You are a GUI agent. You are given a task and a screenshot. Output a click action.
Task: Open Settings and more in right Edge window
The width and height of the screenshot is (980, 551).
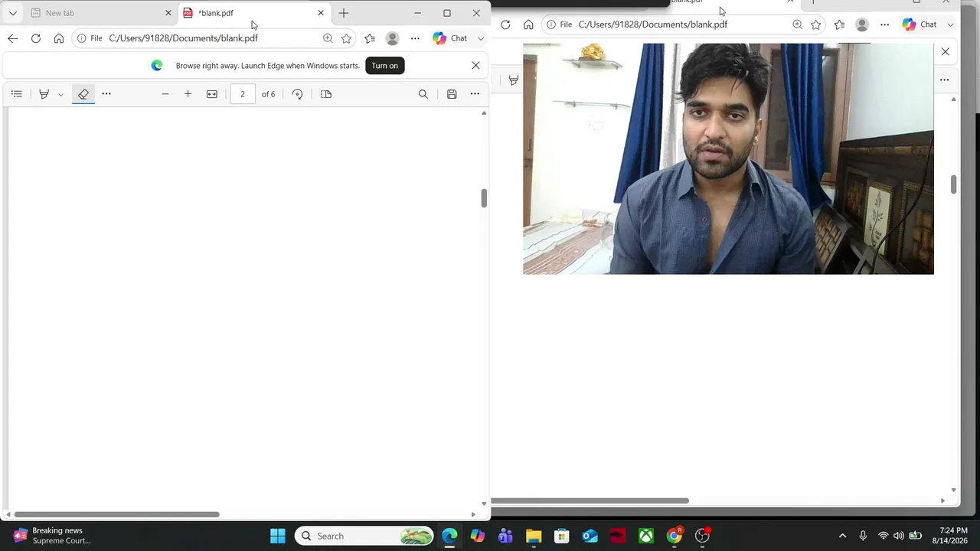[885, 24]
